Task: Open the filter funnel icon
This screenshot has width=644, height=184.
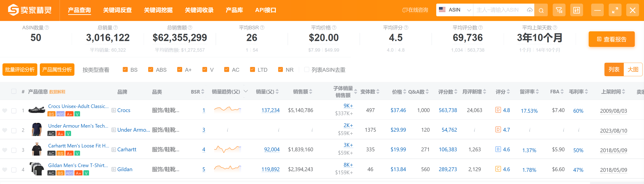Action: point(559,10)
